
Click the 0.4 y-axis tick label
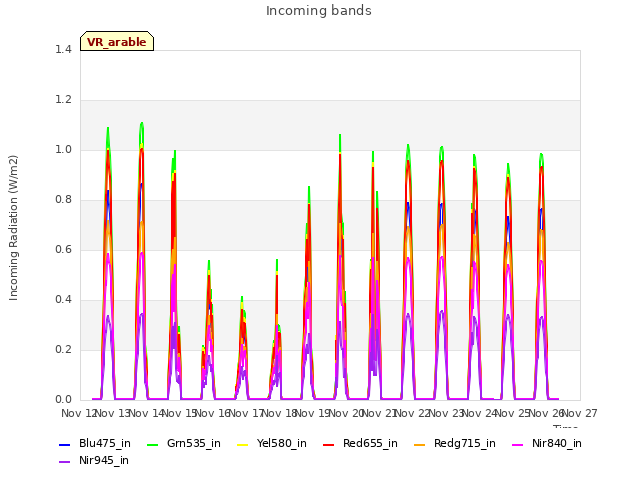[x=63, y=300]
